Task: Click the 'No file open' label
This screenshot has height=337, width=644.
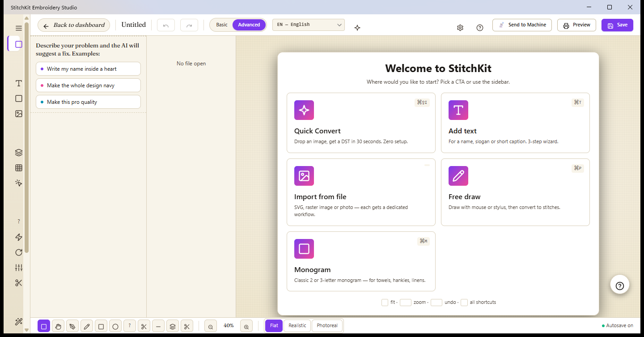Action: pyautogui.click(x=191, y=64)
